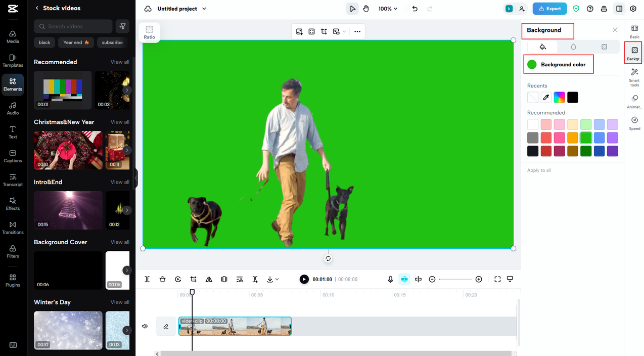Screen dimensions: 644x356
Task: Switch to the Speed tab
Action: coord(634,123)
